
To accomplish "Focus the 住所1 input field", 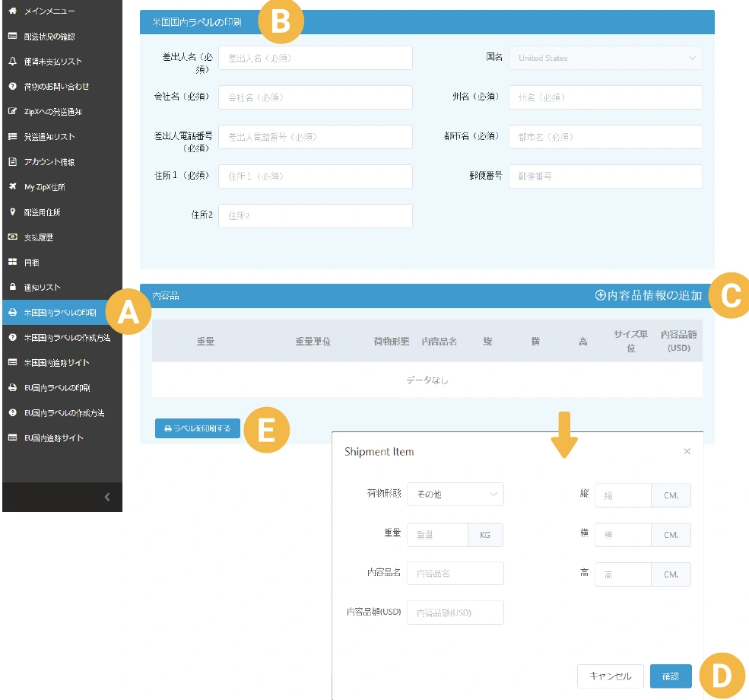I will click(x=316, y=177).
